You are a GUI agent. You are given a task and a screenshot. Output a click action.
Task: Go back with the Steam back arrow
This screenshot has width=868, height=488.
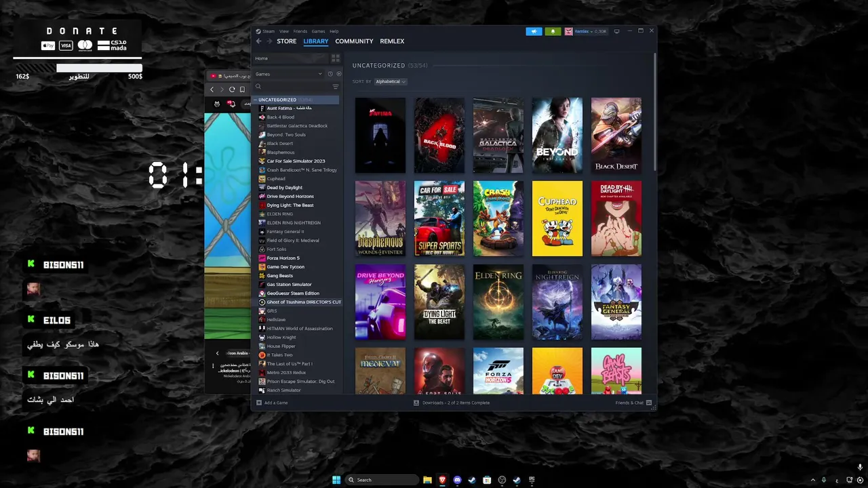258,41
